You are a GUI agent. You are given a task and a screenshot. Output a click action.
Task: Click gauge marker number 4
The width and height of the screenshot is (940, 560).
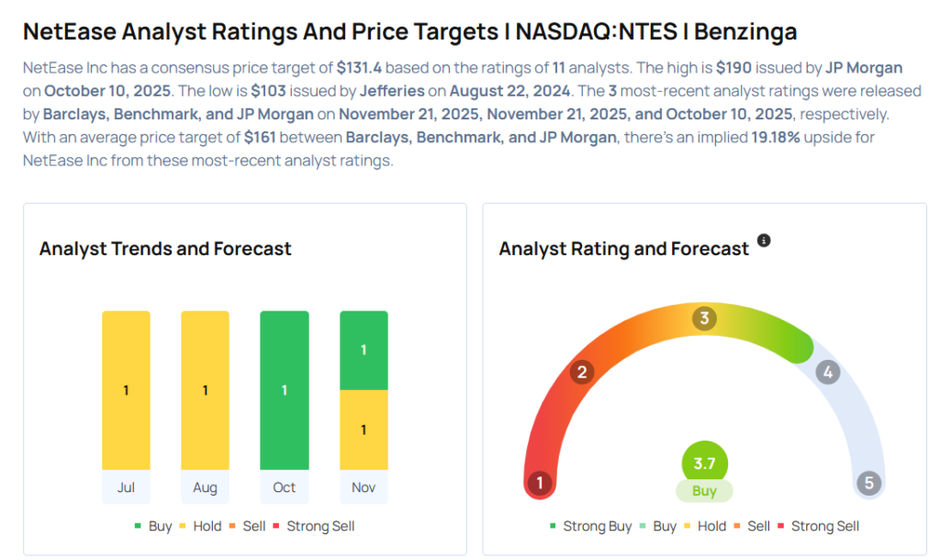[828, 372]
